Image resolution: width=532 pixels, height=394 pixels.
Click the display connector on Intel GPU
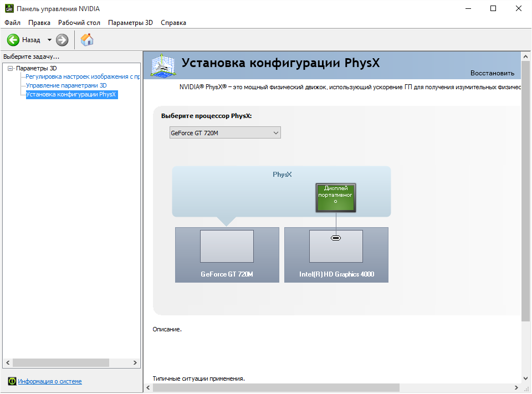(x=336, y=238)
